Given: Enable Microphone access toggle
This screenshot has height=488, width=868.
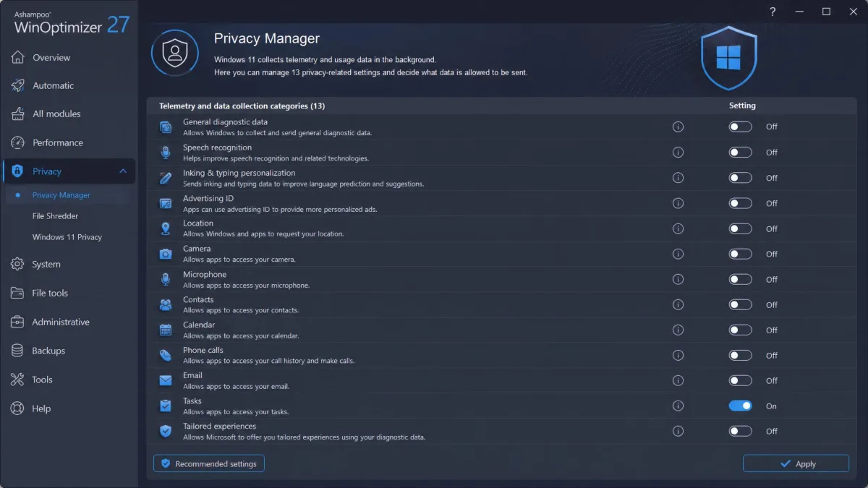Looking at the screenshot, I should tap(740, 279).
